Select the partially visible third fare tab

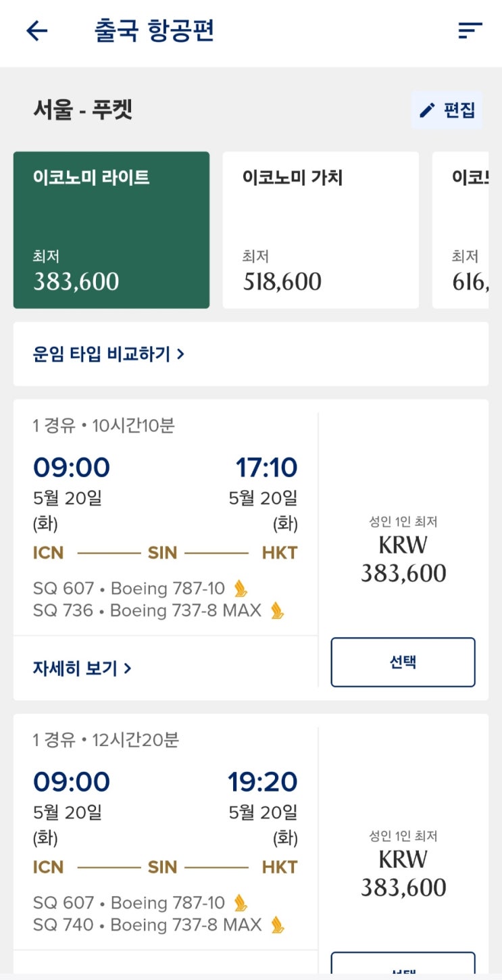tap(463, 230)
